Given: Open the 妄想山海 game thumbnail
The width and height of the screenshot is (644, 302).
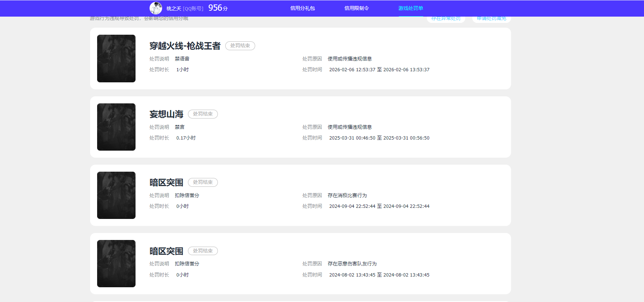Looking at the screenshot, I should click(116, 127).
